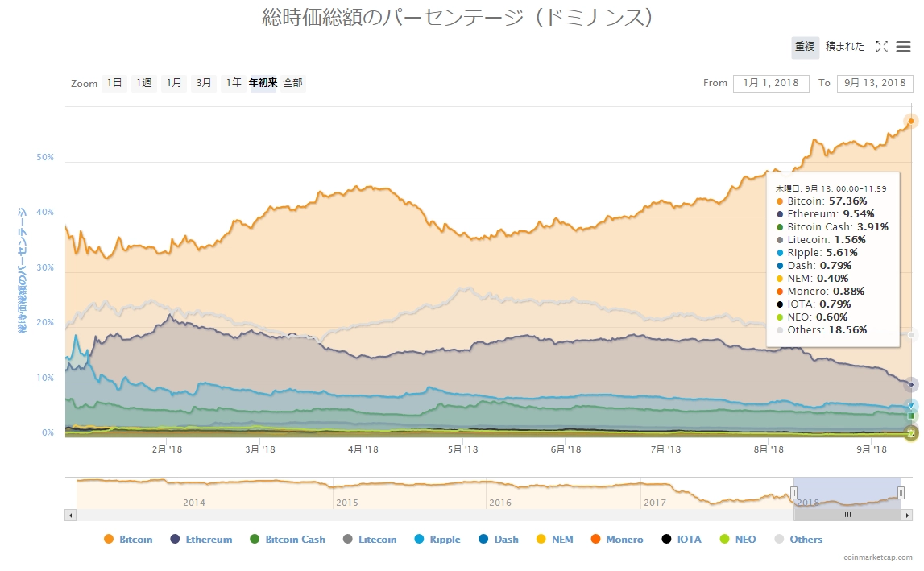Image resolution: width=924 pixels, height=571 pixels.
Task: Click the Ethereum end-of-line marker point
Action: coord(911,384)
